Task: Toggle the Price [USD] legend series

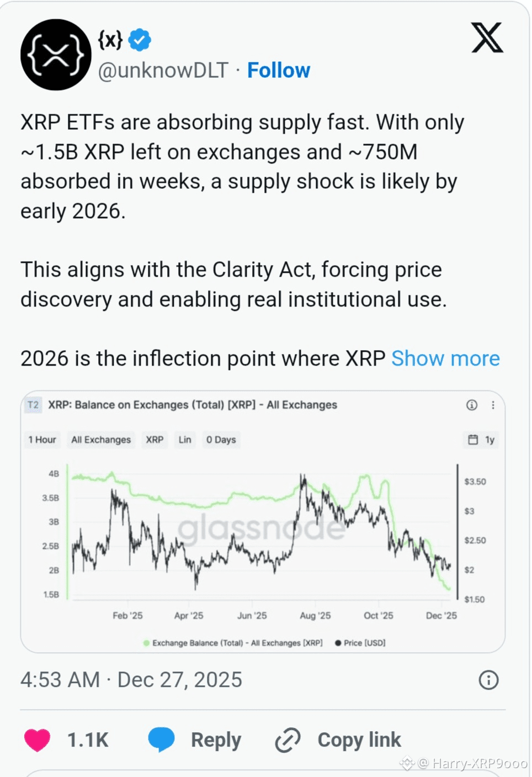Action: coord(360,643)
